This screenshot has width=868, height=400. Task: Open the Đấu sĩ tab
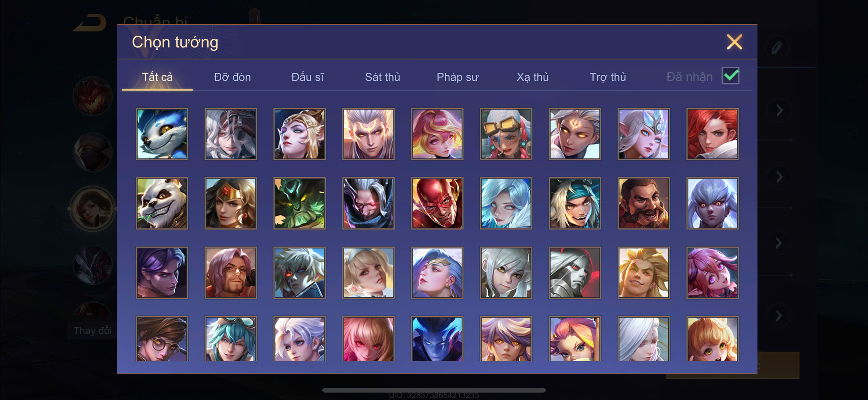click(307, 77)
